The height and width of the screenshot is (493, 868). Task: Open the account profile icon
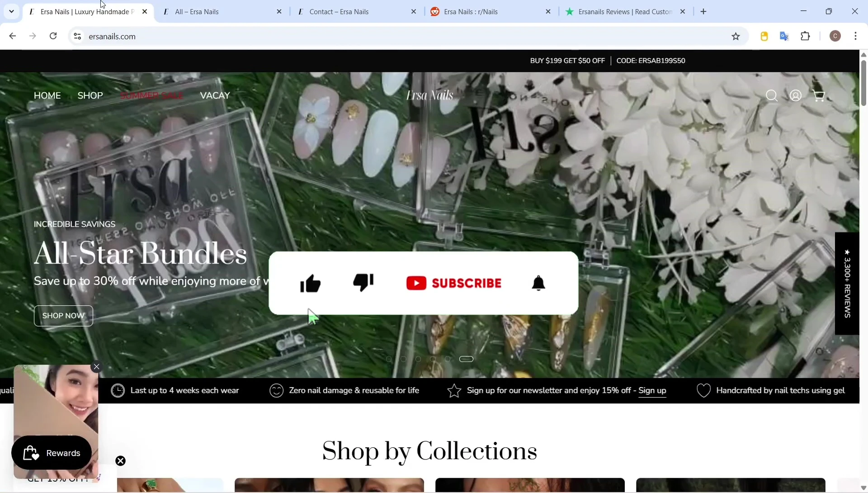click(x=796, y=95)
